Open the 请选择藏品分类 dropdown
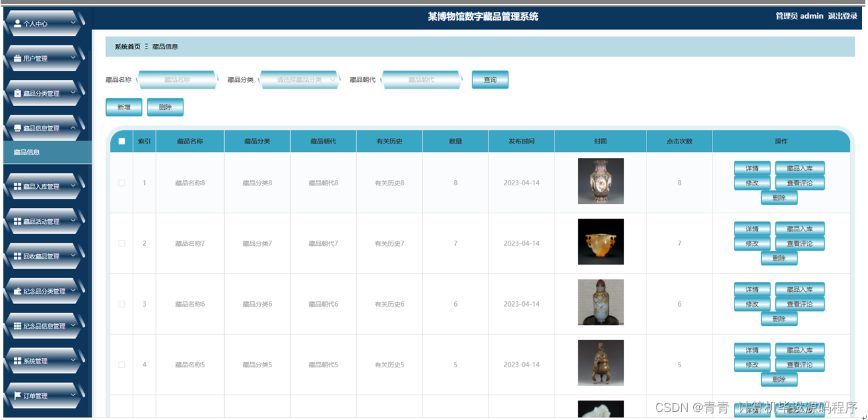Viewport: 868px width, 420px height. click(300, 79)
